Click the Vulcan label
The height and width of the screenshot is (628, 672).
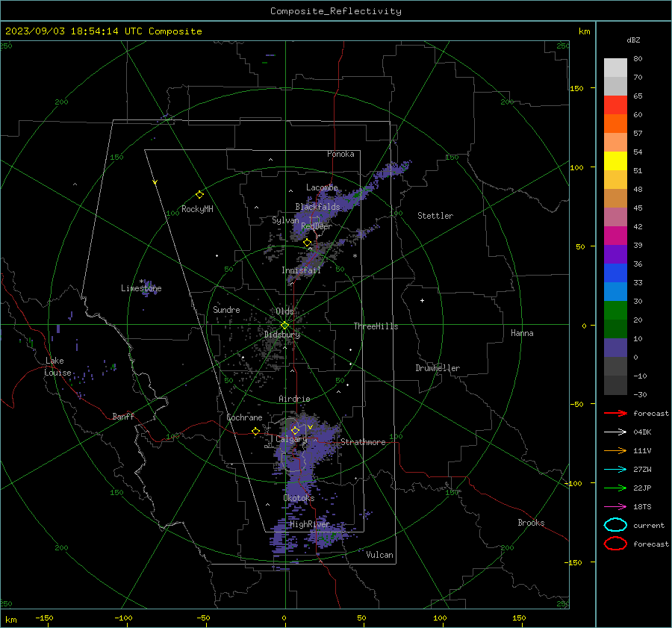(x=379, y=555)
